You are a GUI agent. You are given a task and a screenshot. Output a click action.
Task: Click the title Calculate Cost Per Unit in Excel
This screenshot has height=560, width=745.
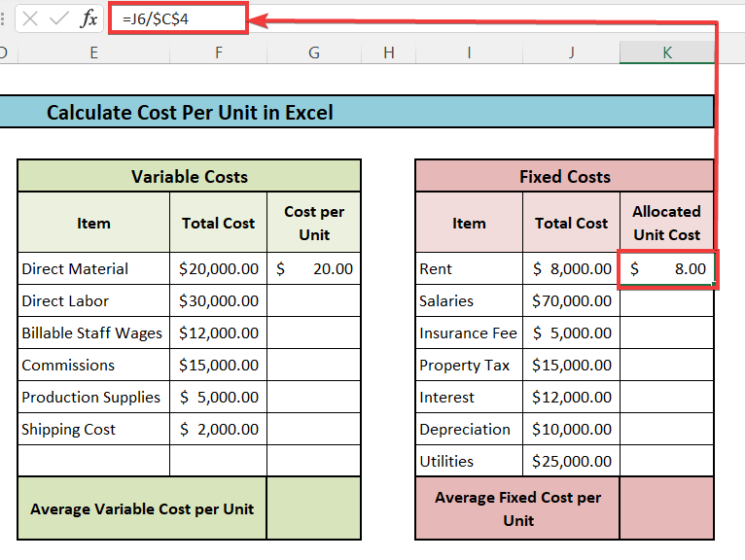click(190, 113)
